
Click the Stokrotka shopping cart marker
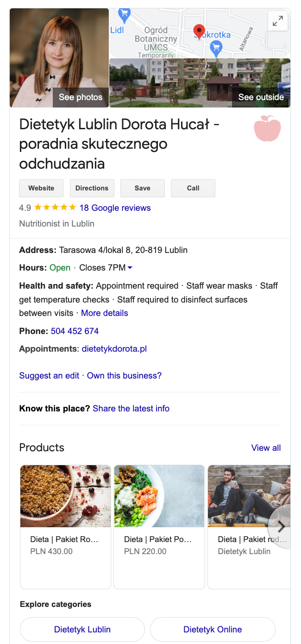[x=216, y=46]
